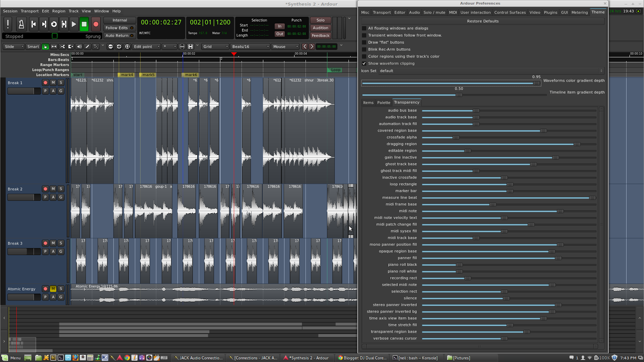Screen dimensions: 644x362
Task: Click the panic (exclamation mark) button
Action: (x=8, y=24)
